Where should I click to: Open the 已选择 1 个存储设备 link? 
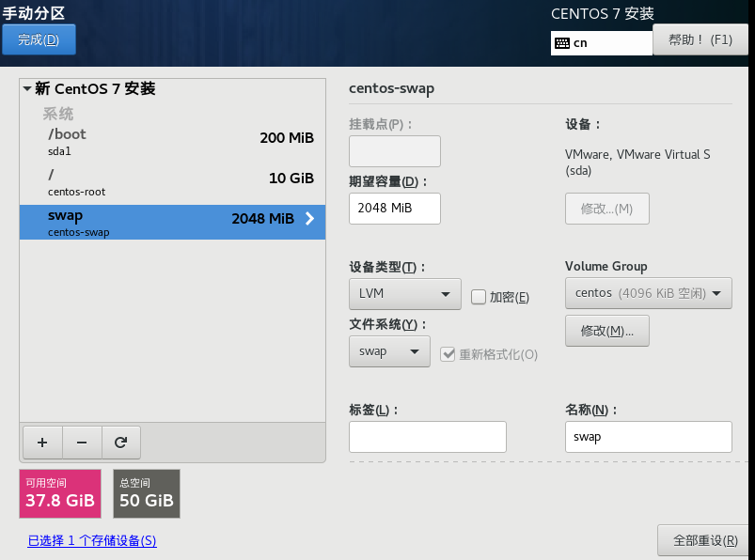pyautogui.click(x=92, y=541)
